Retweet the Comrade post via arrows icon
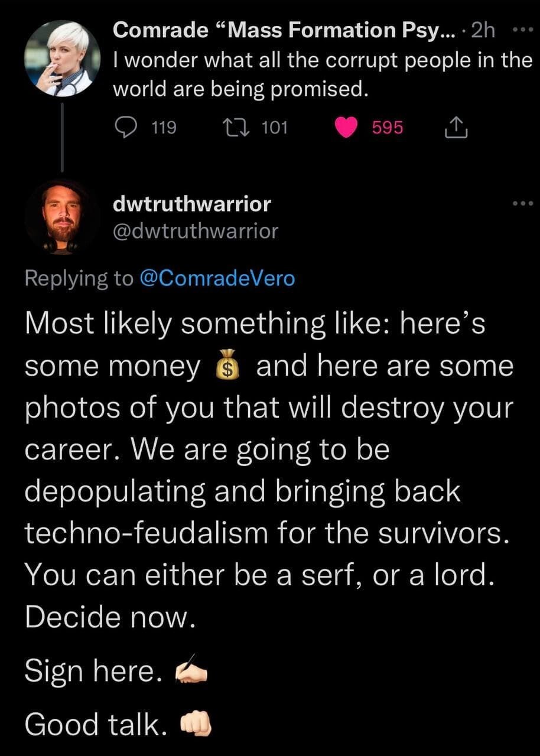The image size is (540, 756). [240, 127]
